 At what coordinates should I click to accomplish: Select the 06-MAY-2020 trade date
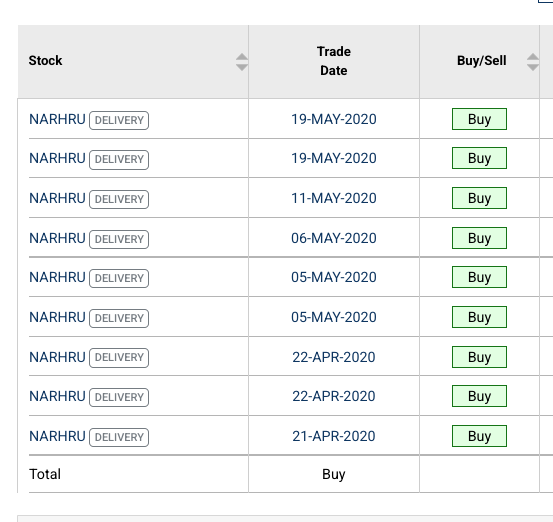coord(334,238)
